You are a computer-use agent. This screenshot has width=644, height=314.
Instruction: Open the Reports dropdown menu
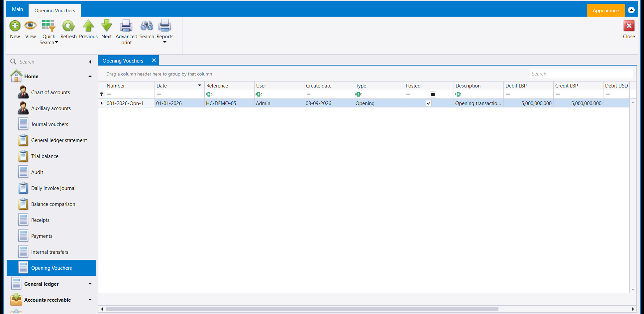point(165,32)
